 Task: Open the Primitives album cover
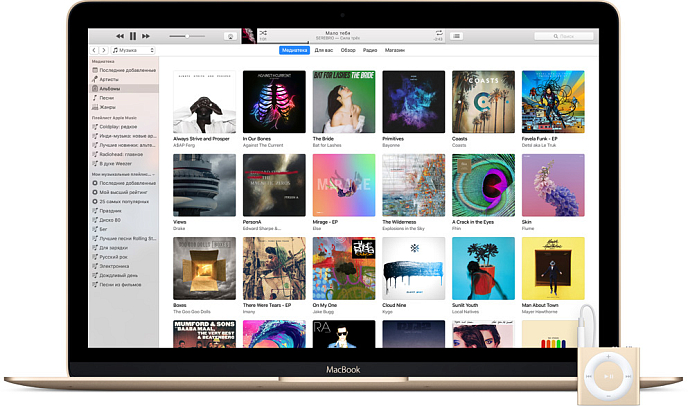(x=414, y=102)
